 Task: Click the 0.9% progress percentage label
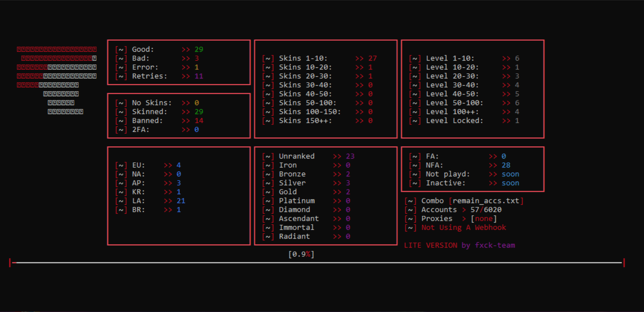click(301, 254)
